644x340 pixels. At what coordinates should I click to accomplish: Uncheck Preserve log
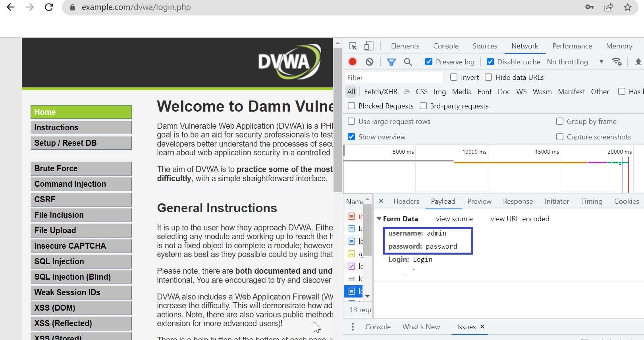429,62
